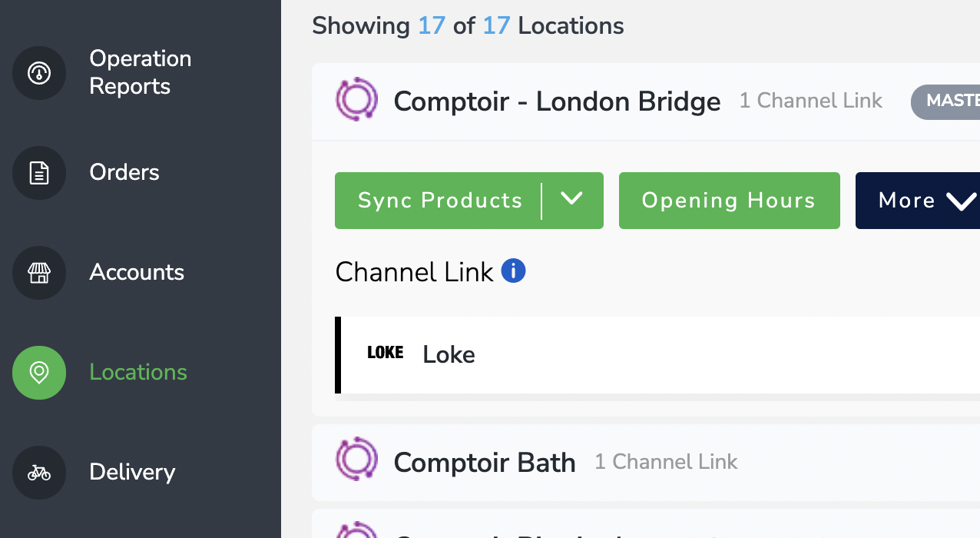Expand the Comptoir Bath location row

point(646,462)
